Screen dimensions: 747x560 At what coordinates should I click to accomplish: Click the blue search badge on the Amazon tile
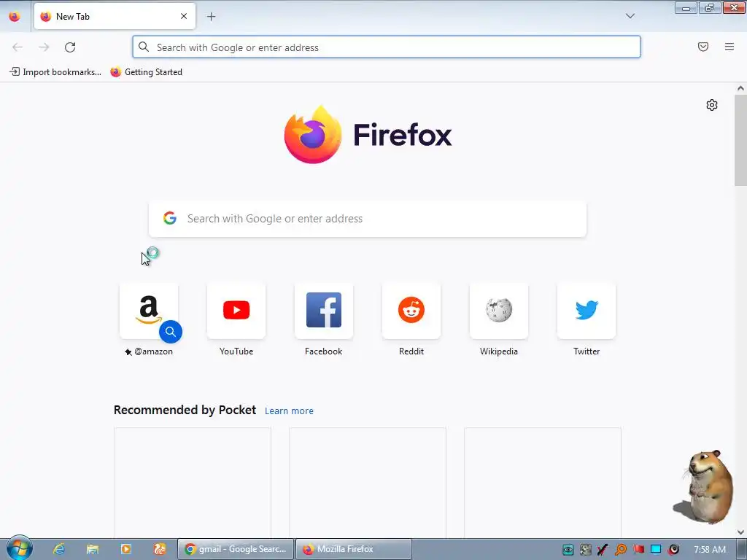pyautogui.click(x=171, y=332)
